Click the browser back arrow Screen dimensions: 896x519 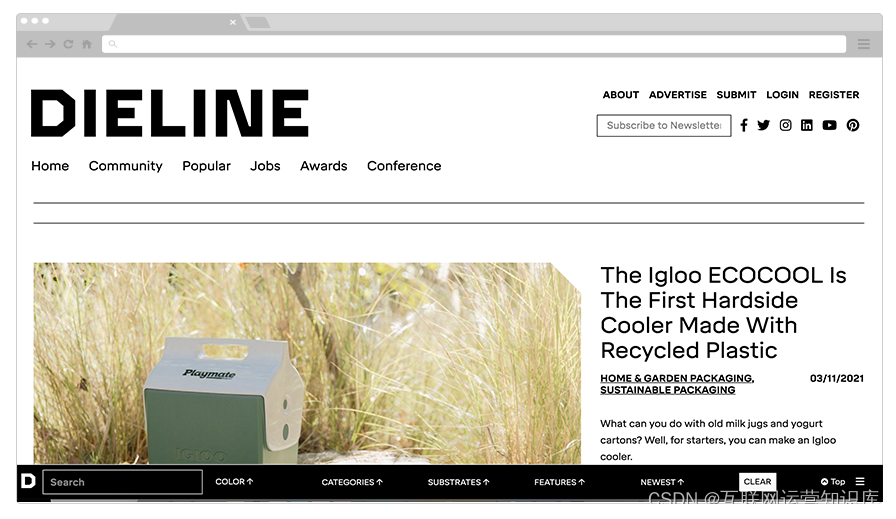pos(32,44)
